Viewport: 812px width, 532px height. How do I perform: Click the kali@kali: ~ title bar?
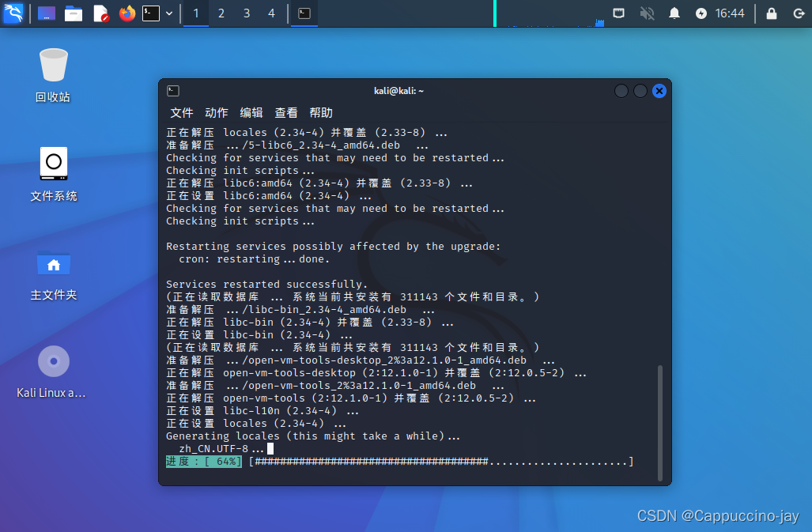398,91
